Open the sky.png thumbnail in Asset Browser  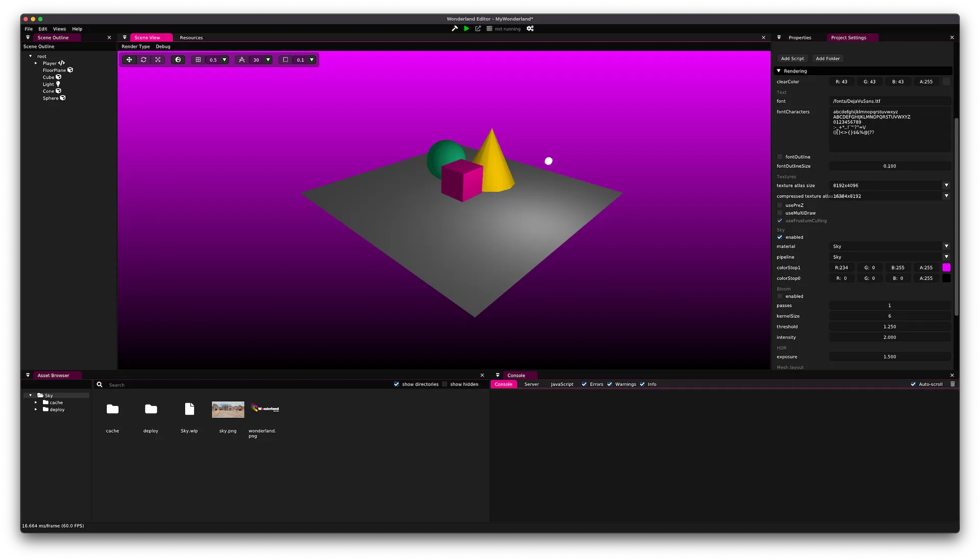[228, 409]
